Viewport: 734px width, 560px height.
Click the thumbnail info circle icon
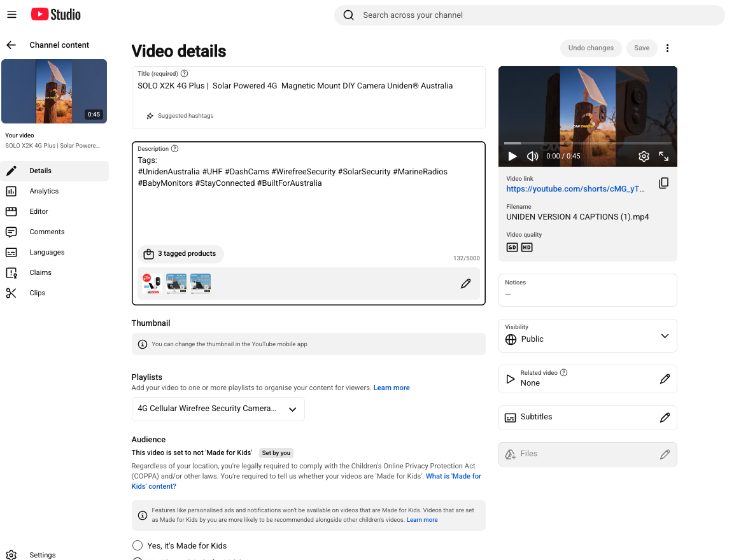point(143,344)
